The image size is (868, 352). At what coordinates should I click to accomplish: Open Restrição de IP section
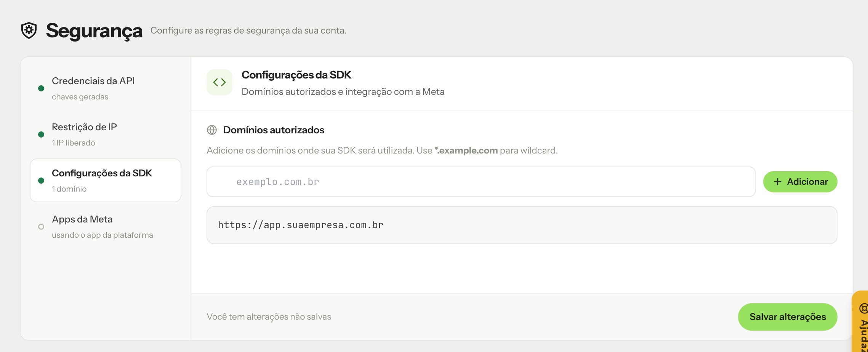coord(106,134)
